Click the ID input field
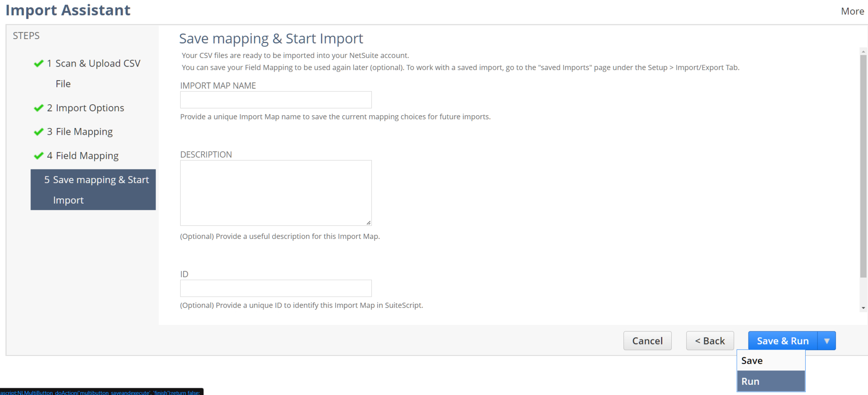The width and height of the screenshot is (868, 395). (x=275, y=288)
